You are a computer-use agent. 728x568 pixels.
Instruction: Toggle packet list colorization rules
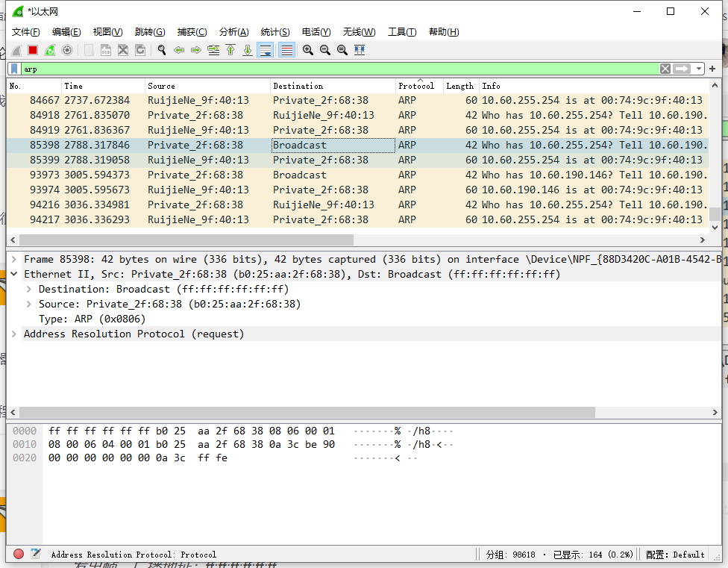(x=287, y=50)
